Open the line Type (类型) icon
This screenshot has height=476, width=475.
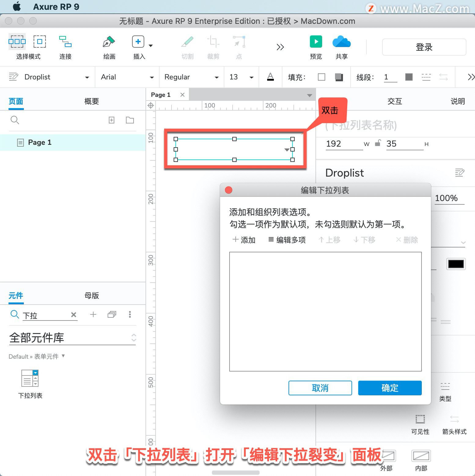click(x=445, y=386)
